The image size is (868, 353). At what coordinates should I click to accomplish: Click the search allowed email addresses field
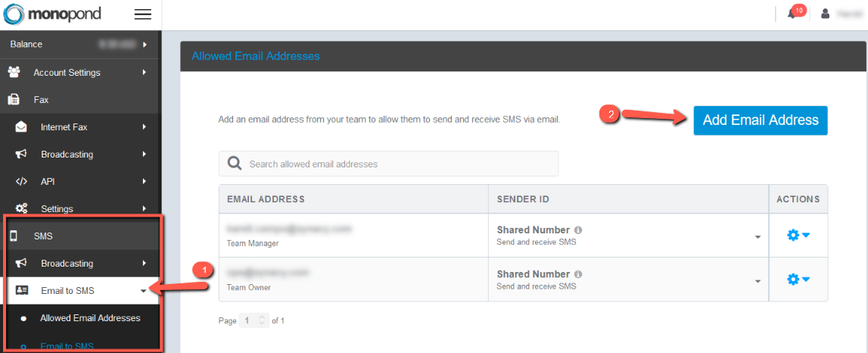tap(389, 164)
